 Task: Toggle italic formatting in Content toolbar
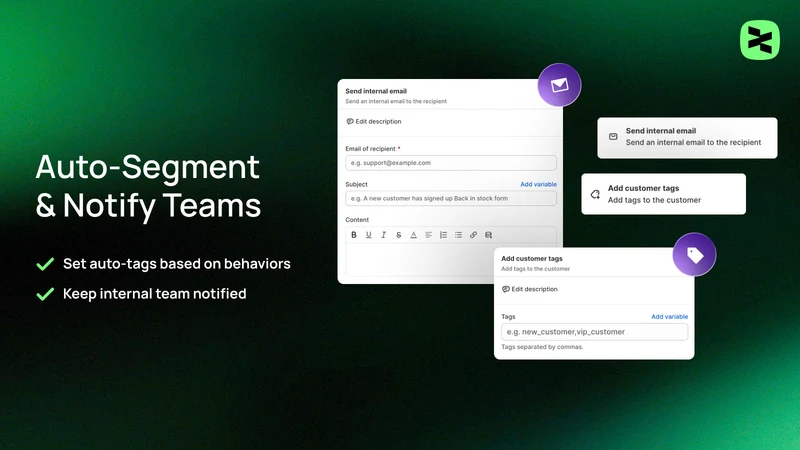tap(384, 235)
